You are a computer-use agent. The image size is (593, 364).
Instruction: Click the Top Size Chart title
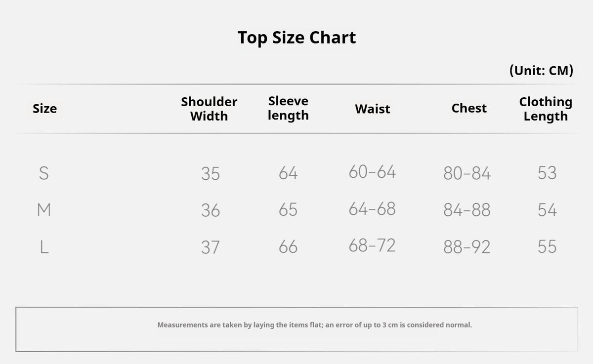pyautogui.click(x=296, y=38)
